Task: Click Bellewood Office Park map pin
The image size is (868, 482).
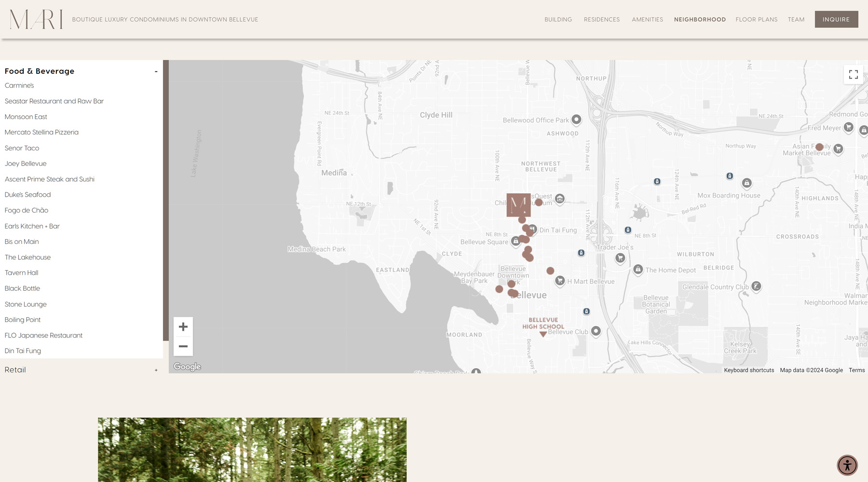Action: pos(576,119)
